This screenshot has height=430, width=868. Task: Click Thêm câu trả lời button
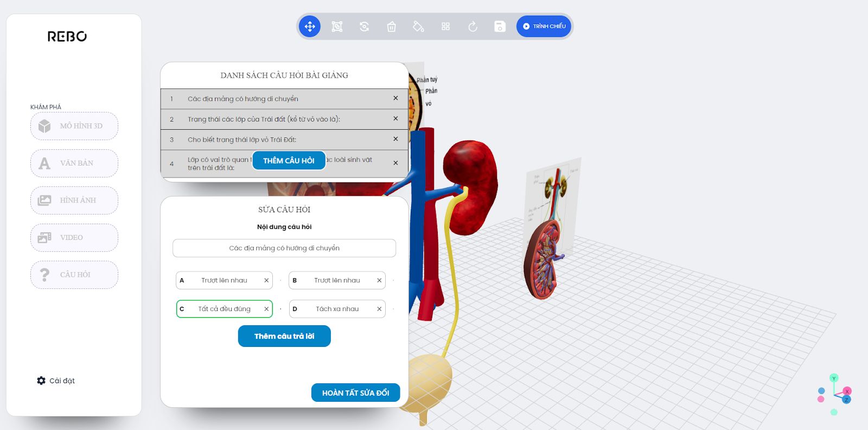284,336
